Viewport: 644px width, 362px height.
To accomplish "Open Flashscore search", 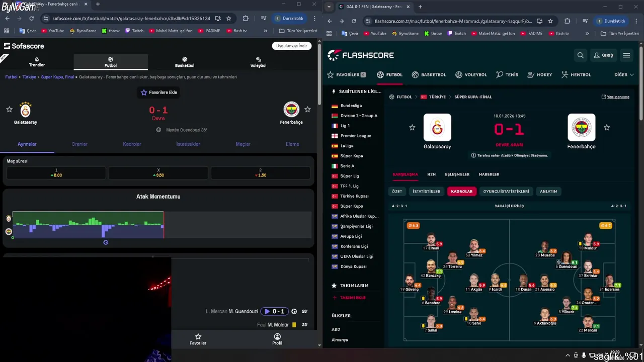I will pos(581,55).
